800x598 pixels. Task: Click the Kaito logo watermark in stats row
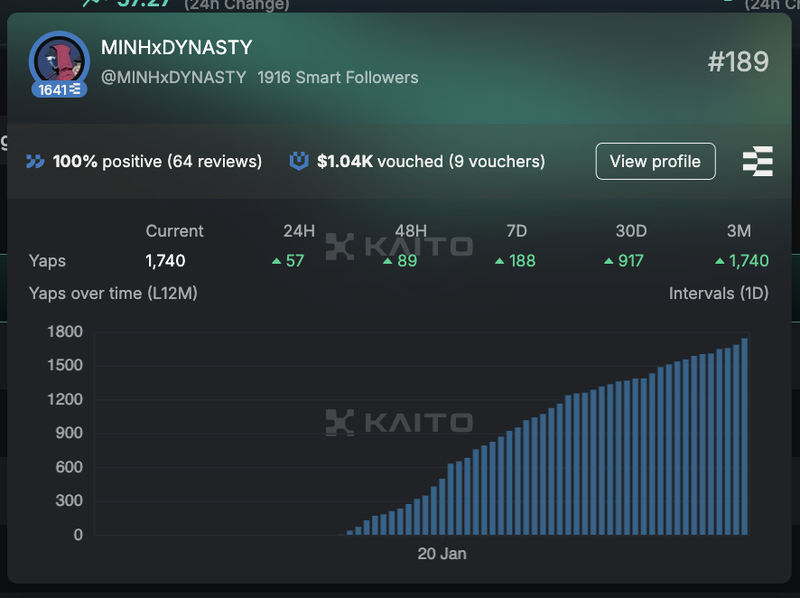pyautogui.click(x=399, y=246)
